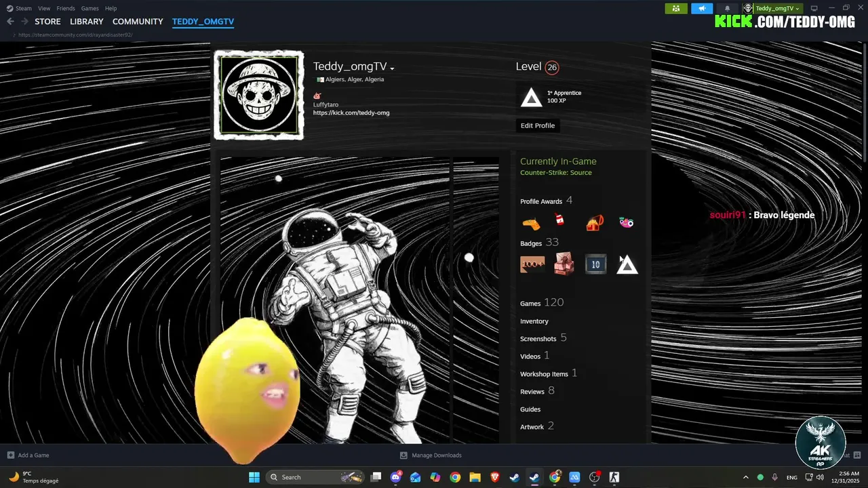Open the Games menu

coord(90,8)
